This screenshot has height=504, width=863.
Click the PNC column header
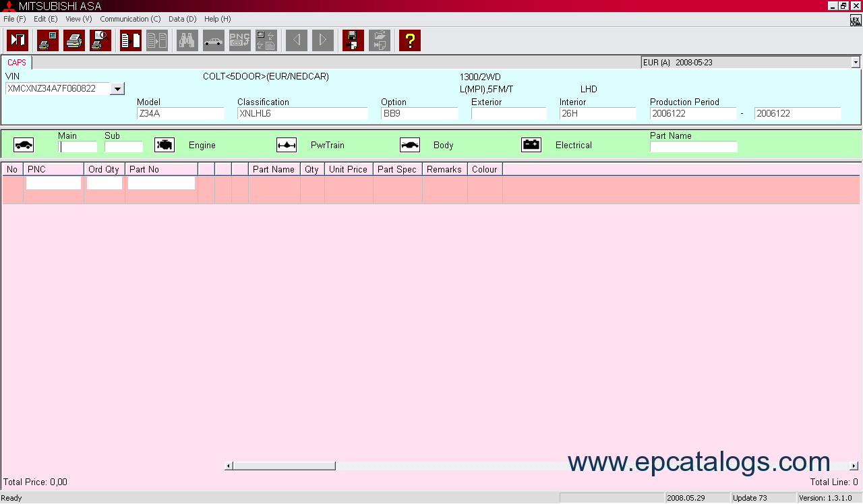53,169
